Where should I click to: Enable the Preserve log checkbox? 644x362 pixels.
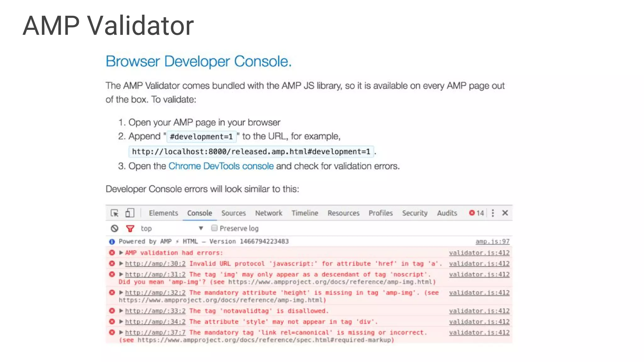click(x=214, y=228)
